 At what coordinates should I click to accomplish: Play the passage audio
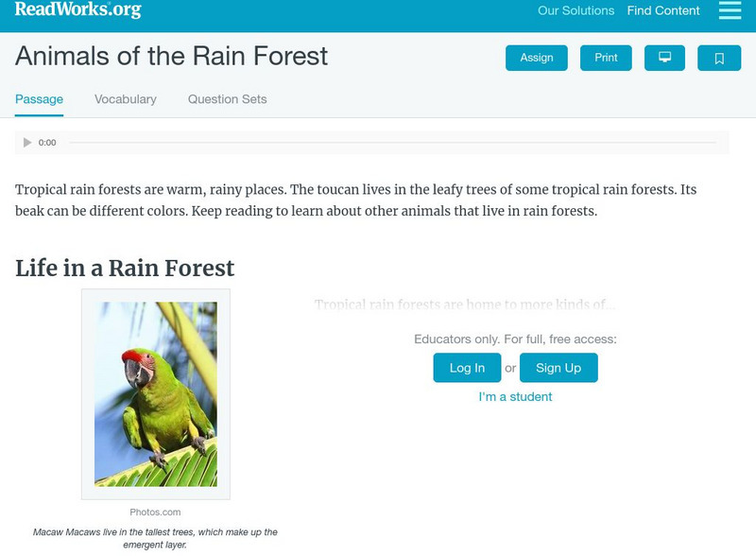(x=27, y=143)
